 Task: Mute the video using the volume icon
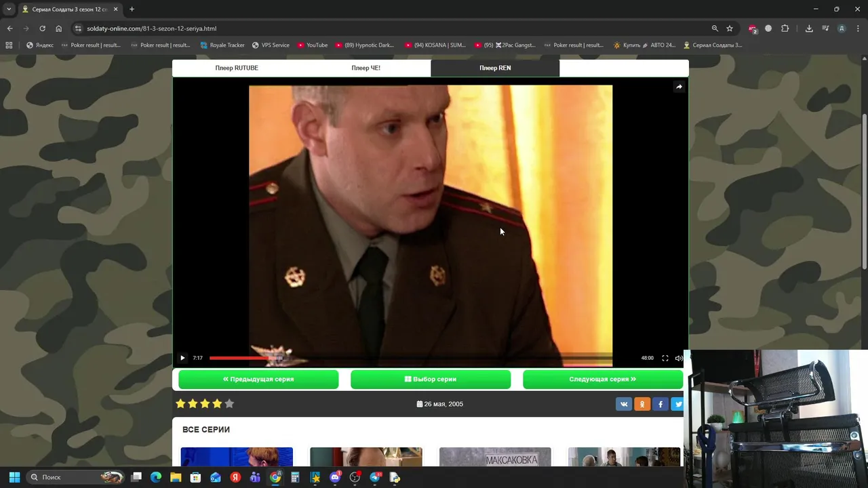tap(679, 358)
